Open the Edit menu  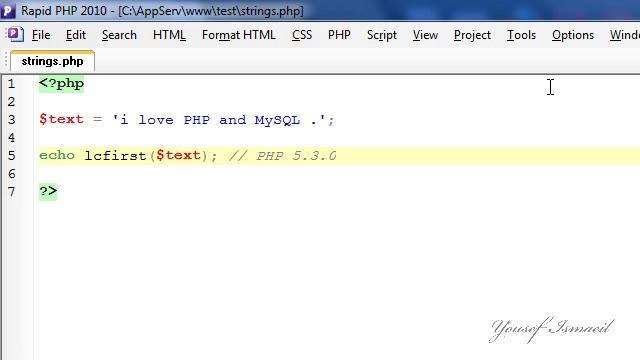76,35
